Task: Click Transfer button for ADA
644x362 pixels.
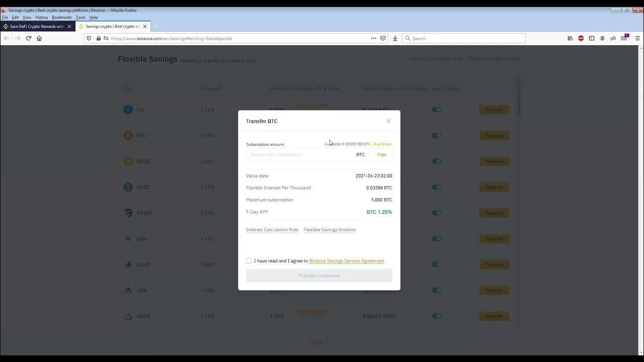Action: pyautogui.click(x=494, y=239)
